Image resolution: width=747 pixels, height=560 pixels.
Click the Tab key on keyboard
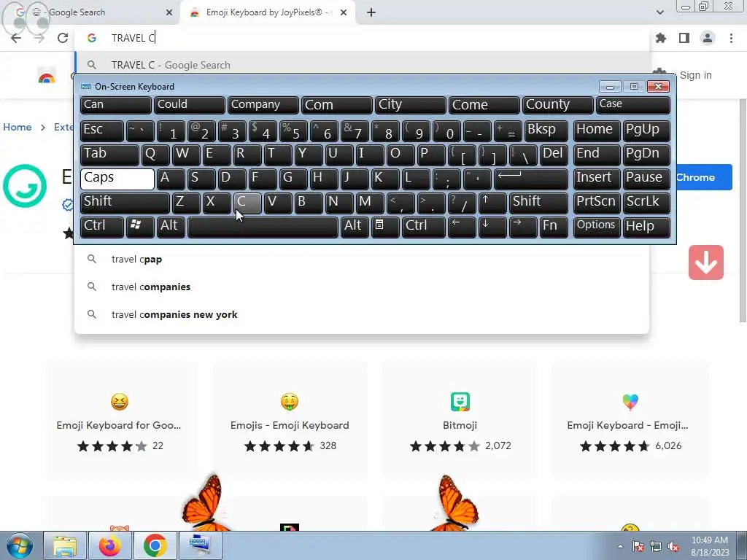(109, 155)
